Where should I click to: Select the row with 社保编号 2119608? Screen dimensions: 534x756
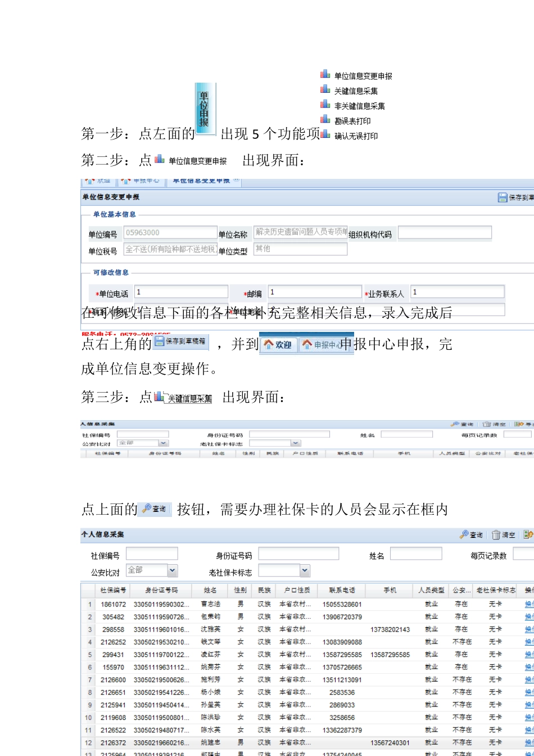point(307,717)
